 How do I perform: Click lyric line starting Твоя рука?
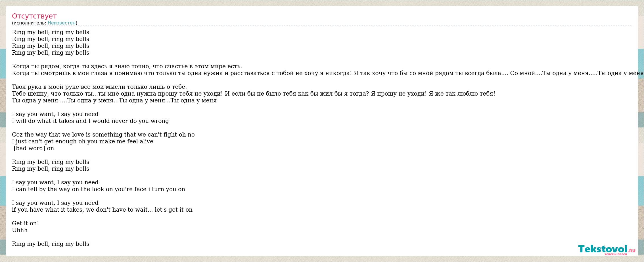[x=99, y=87]
